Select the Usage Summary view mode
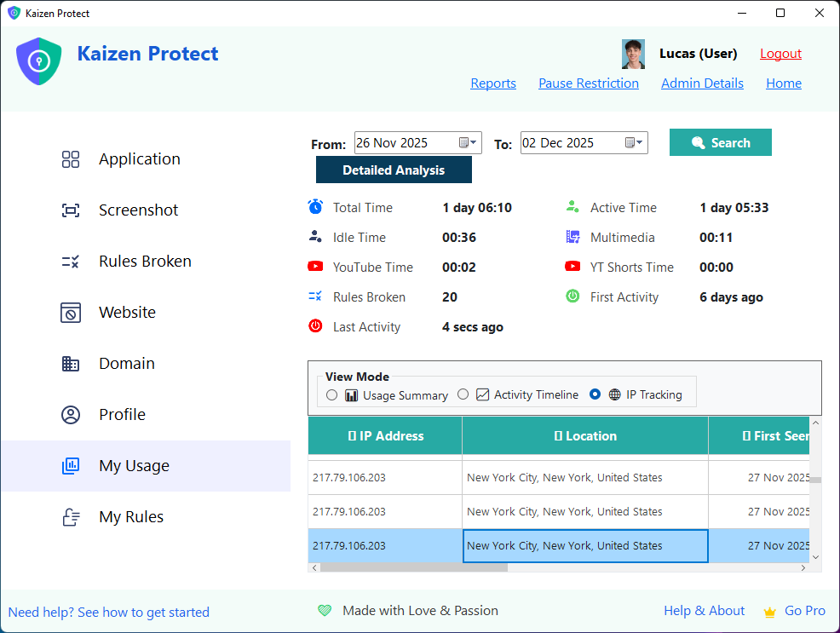The image size is (840, 633). (x=332, y=394)
